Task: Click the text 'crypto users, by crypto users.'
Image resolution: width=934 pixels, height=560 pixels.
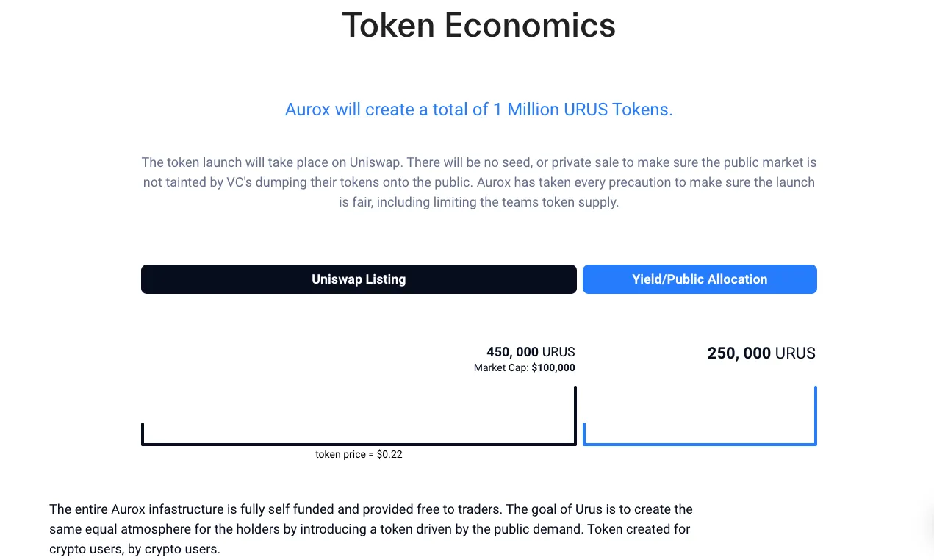Action: point(134,549)
